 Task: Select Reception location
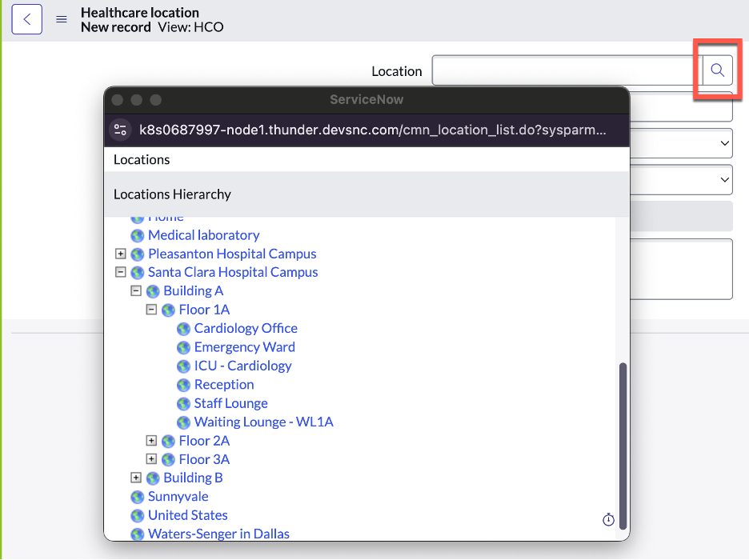[x=224, y=385]
